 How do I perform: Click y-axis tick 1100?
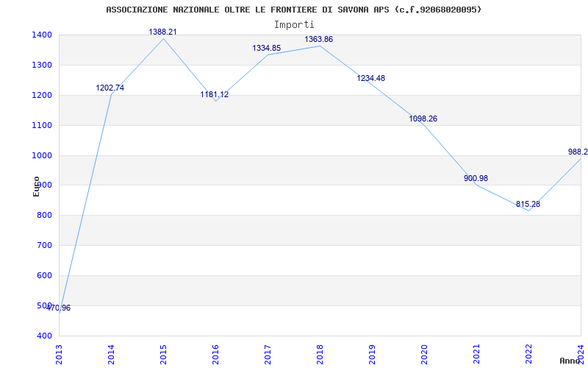[x=43, y=125]
